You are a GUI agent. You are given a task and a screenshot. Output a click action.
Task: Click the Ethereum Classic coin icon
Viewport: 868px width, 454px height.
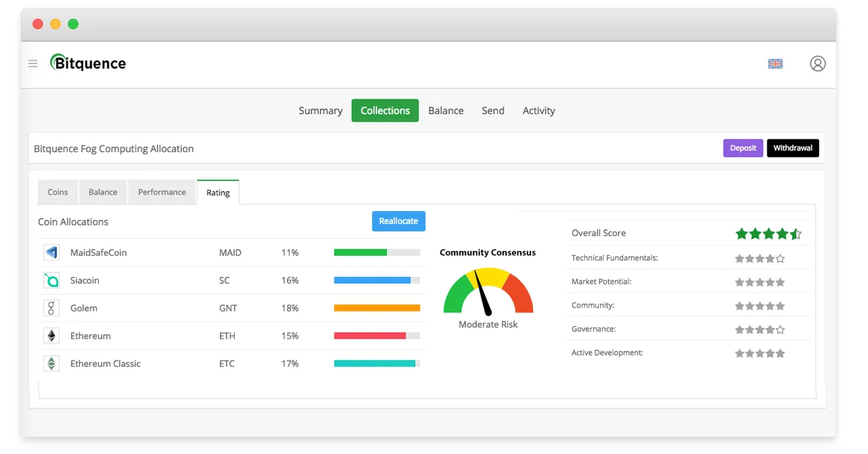pos(52,364)
